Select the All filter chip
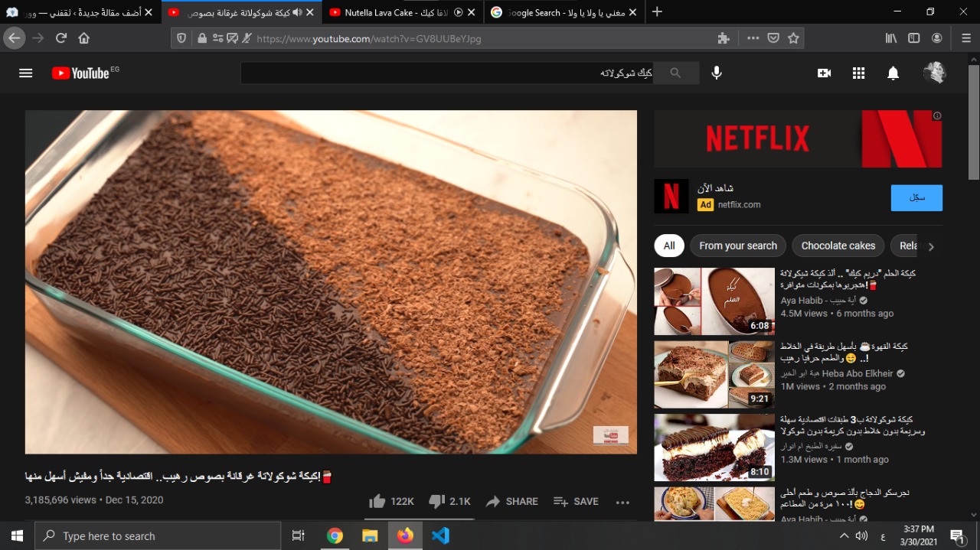 (x=669, y=246)
